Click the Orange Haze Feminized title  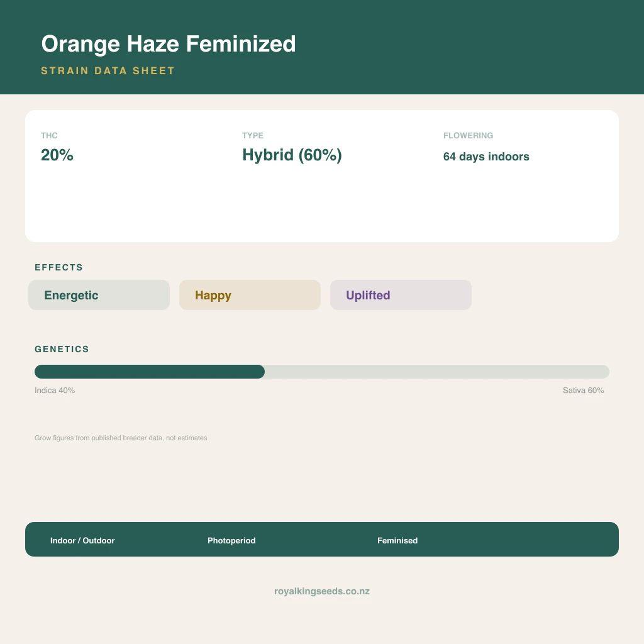(169, 45)
